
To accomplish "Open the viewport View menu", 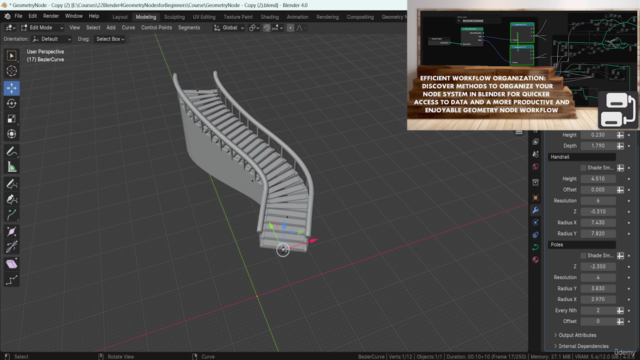I will [75, 28].
